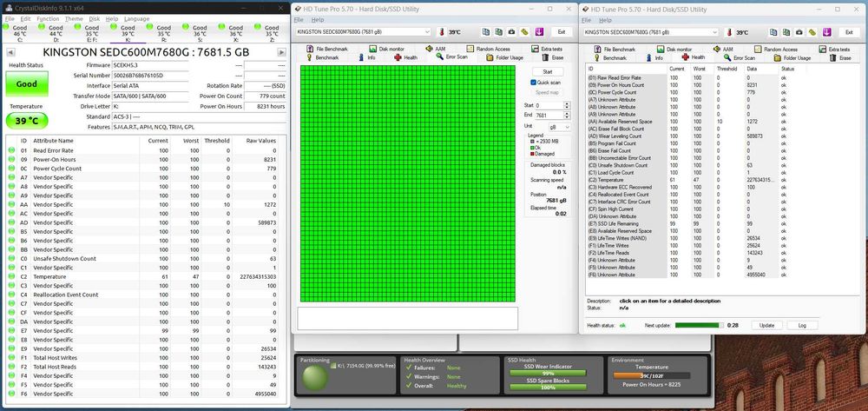Click copy-screenshot icon in HD Tune Error Scan window

pyautogui.click(x=499, y=32)
